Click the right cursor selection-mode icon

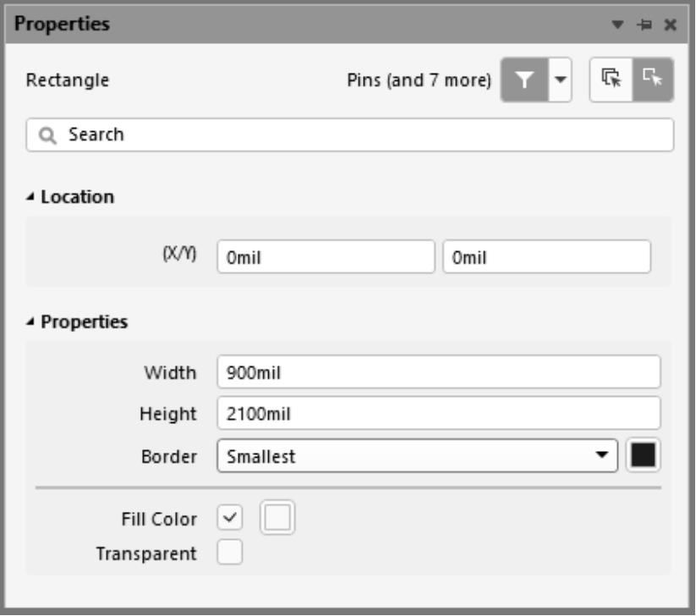[x=652, y=80]
